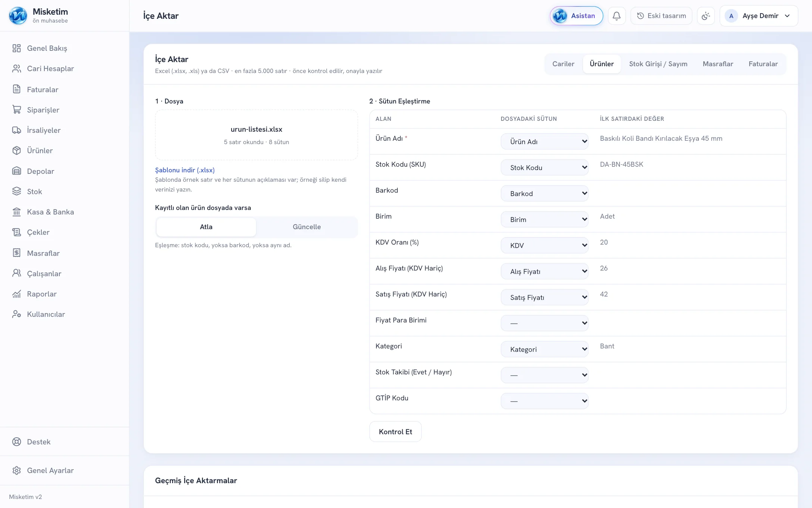The width and height of the screenshot is (812, 508).
Task: Select Güncelle for existing products
Action: (x=307, y=227)
